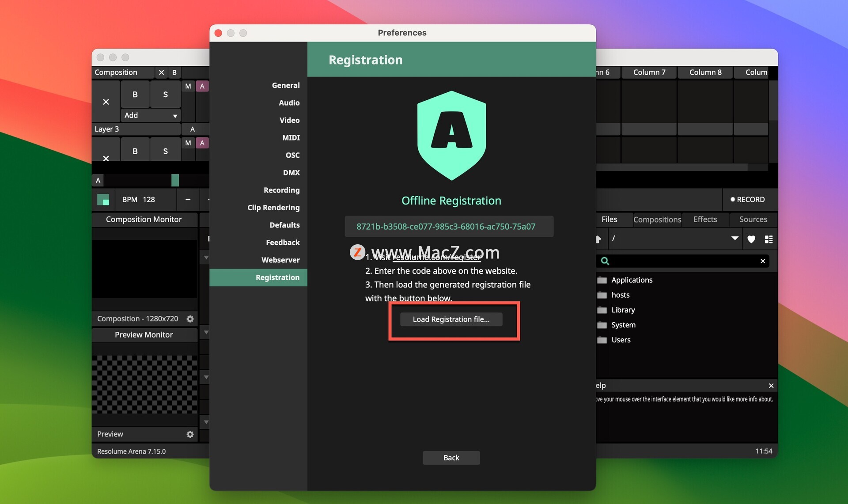
Task: Switch to the Sources tab
Action: tap(753, 220)
